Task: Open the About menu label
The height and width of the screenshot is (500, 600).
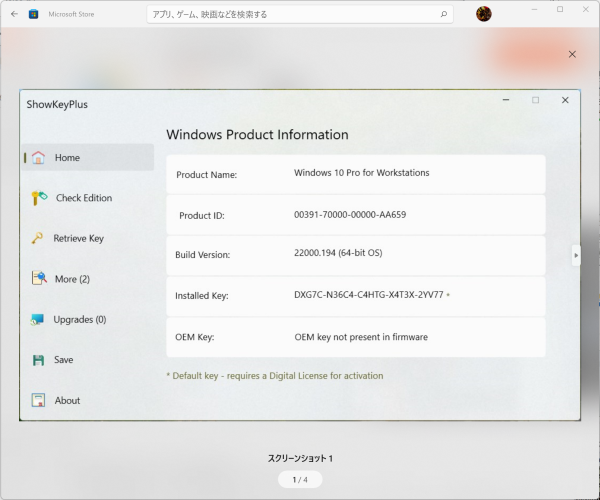Action: (x=67, y=401)
